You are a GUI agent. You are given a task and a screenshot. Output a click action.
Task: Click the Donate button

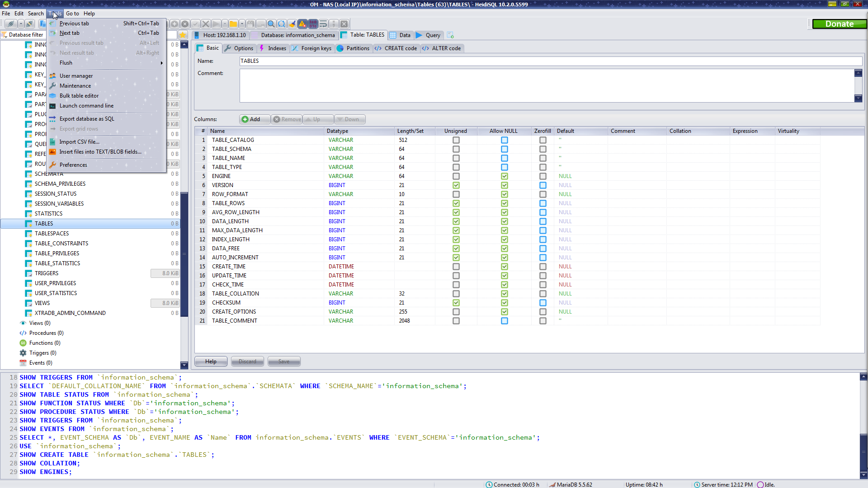pos(839,24)
